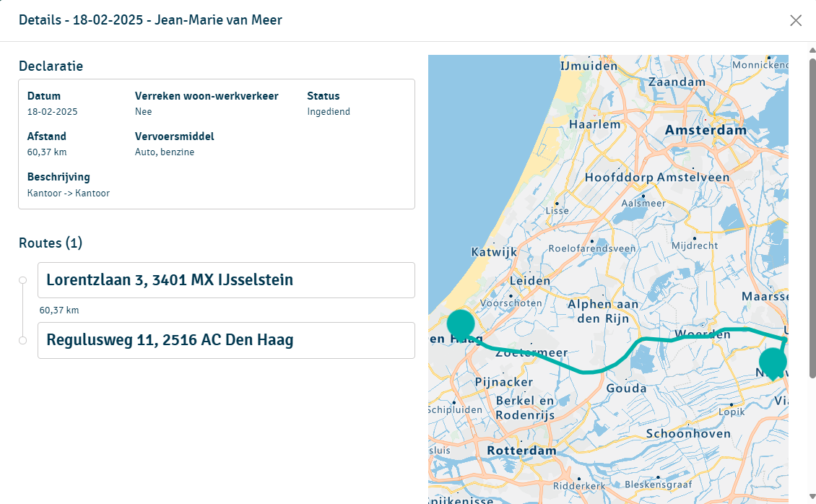Click the route circle beside Regulusweg 11
This screenshot has height=504, width=816.
click(x=23, y=340)
